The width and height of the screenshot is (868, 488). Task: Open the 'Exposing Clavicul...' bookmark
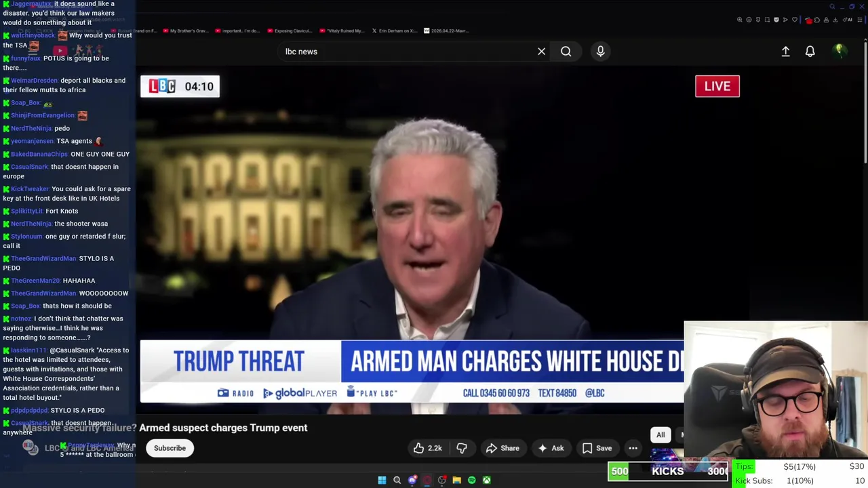[290, 30]
